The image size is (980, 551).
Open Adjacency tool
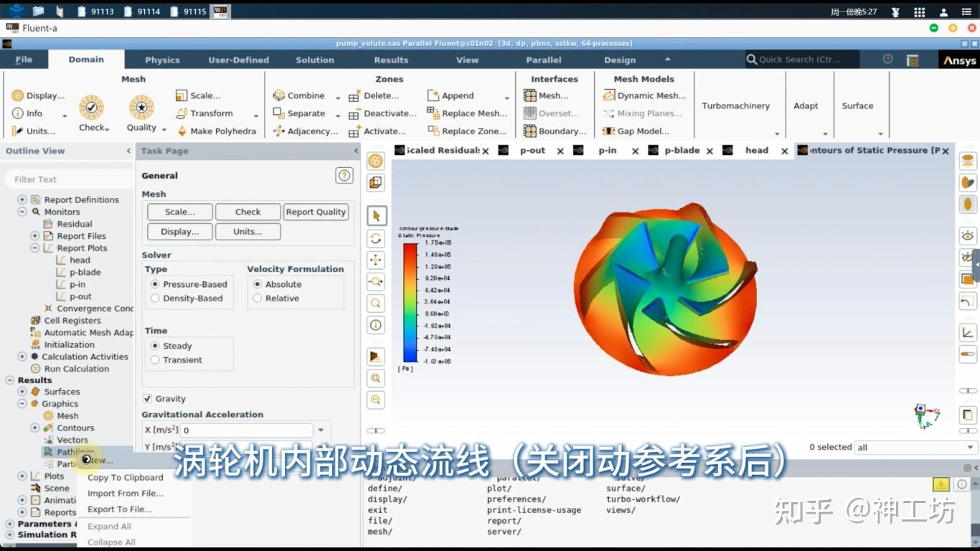[305, 131]
